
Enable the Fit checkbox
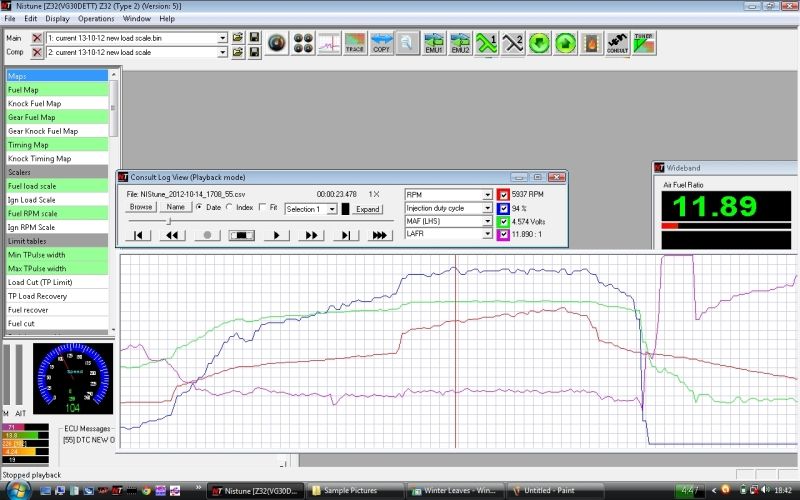tap(263, 207)
